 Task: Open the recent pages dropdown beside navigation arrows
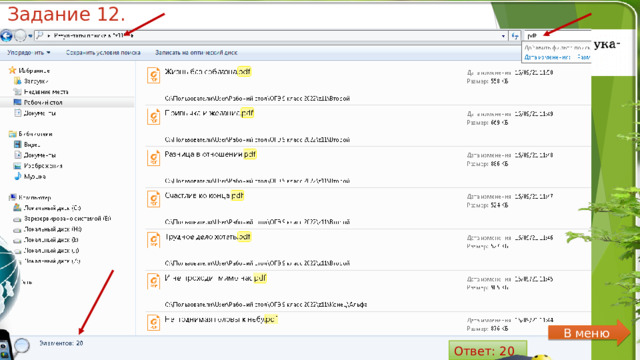point(30,36)
